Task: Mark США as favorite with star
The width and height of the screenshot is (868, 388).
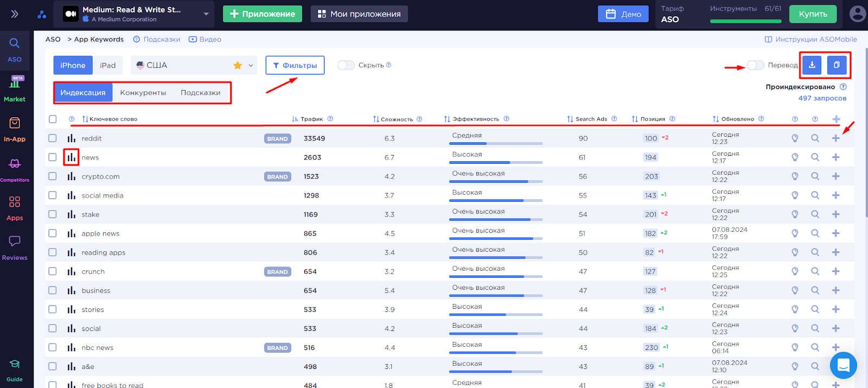Action: [238, 65]
